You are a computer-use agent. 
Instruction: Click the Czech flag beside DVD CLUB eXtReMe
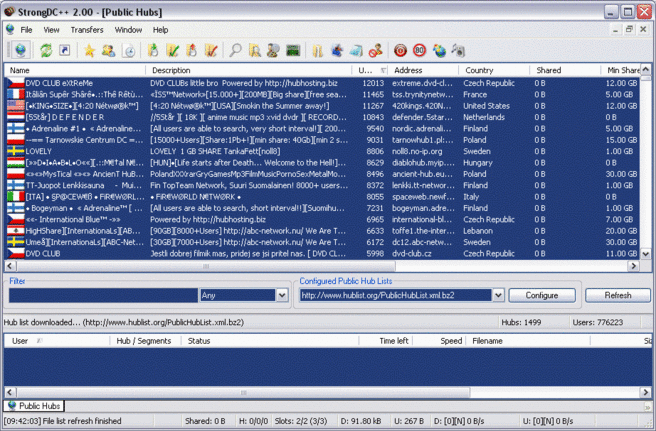[14, 84]
